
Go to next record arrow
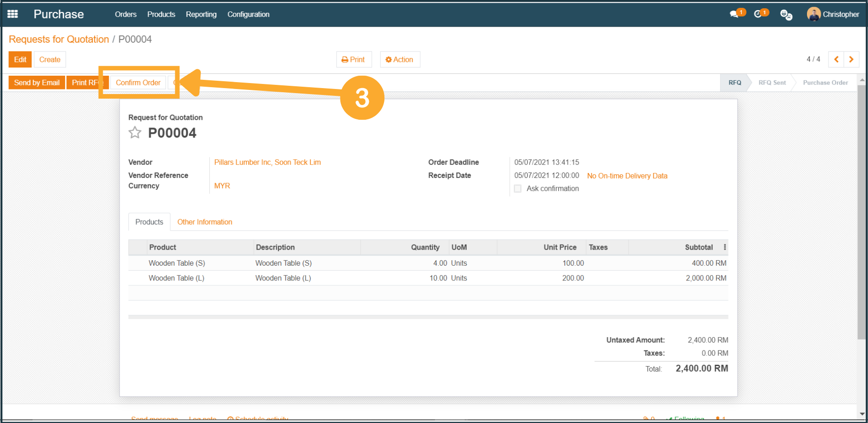pyautogui.click(x=851, y=59)
